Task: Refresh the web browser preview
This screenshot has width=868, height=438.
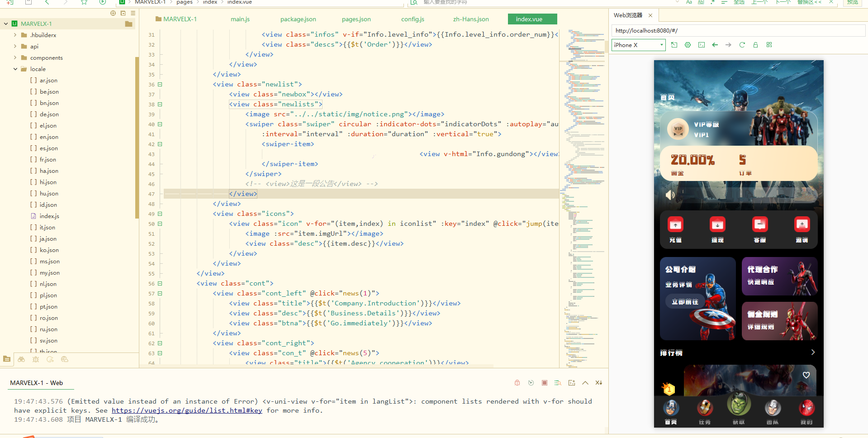Action: pos(742,45)
